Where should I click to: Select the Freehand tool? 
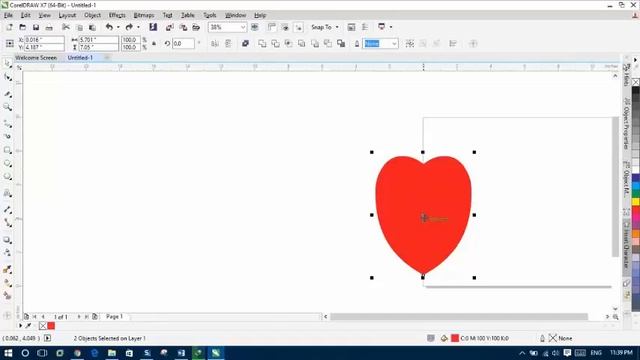tap(8, 124)
